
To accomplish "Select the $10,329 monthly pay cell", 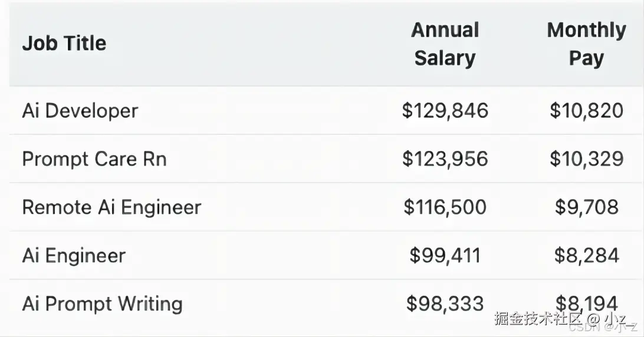I will (x=586, y=159).
